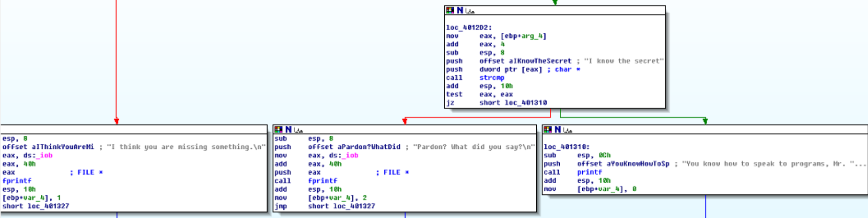Viewport: 868px width, 218px height.
Task: Open the color picker icon on the Pardon fprintf node
Action: [278, 130]
